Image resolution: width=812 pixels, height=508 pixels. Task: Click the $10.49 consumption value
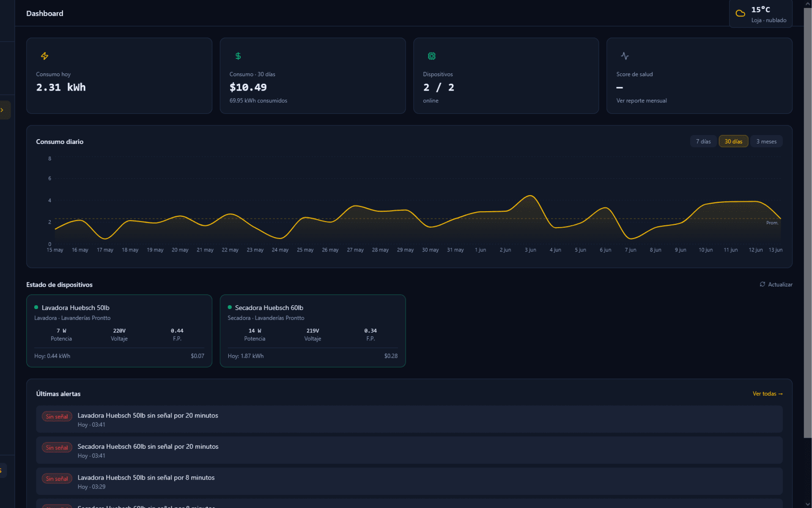click(x=248, y=87)
